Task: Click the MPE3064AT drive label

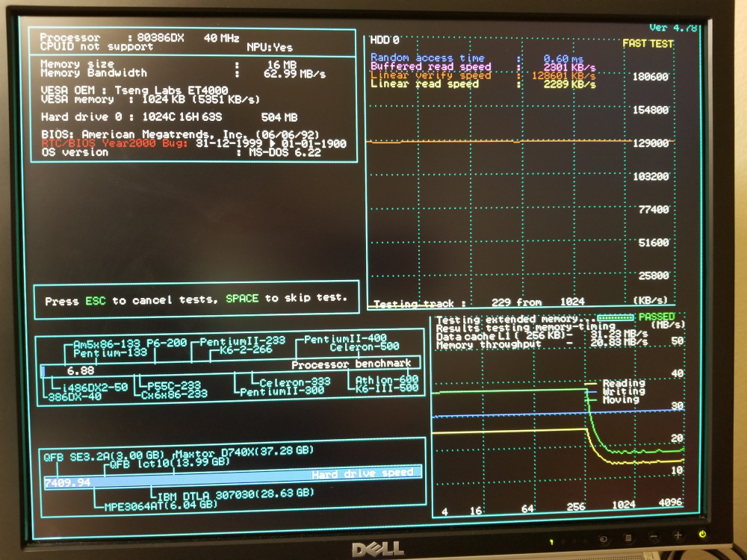Action: click(x=161, y=505)
